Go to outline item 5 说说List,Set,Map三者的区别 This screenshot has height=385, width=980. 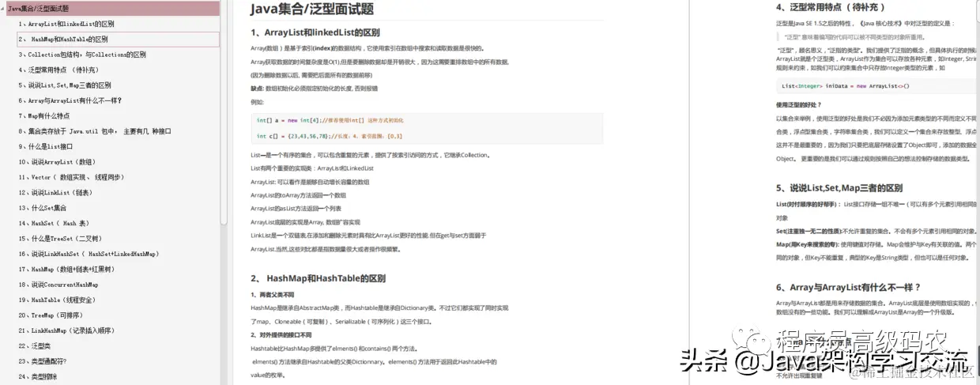(x=65, y=85)
